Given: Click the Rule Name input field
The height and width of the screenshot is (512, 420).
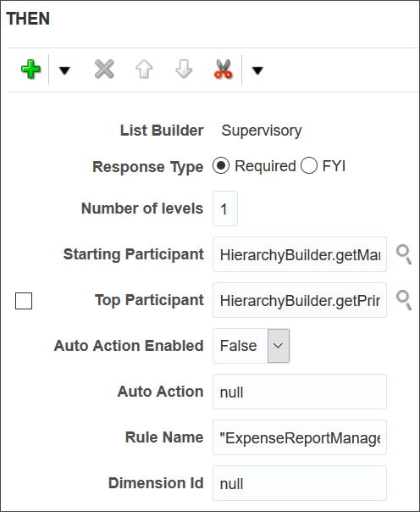Looking at the screenshot, I should 300,437.
